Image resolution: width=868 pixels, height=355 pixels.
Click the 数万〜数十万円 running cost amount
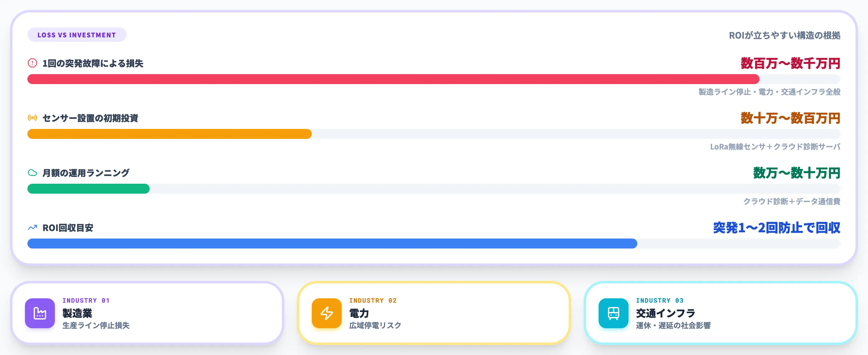click(x=797, y=173)
